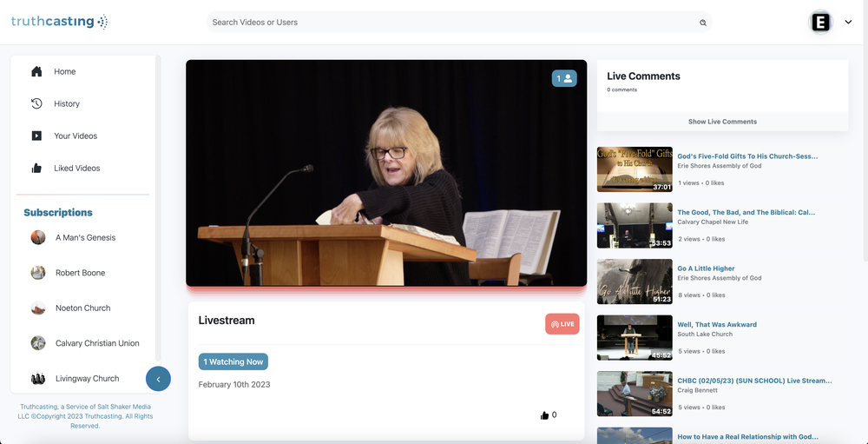Open A Man's Genesis subscription
Viewport: 868px width, 444px height.
[83, 237]
